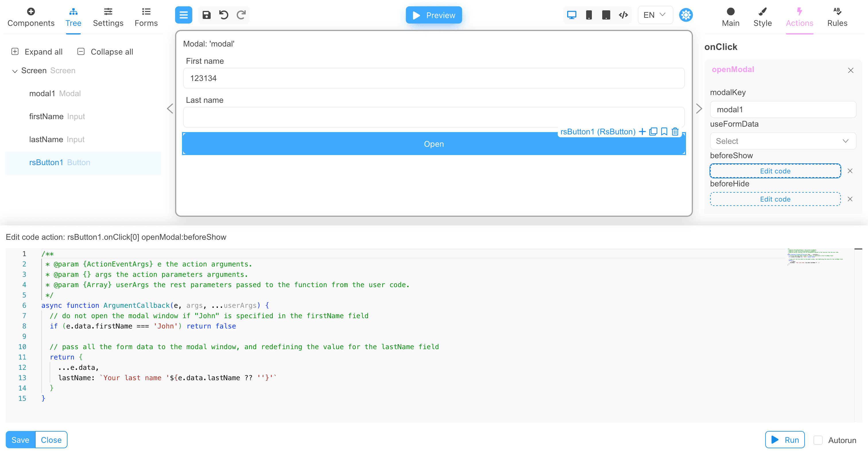
Task: Switch viewport to desktop mode
Action: pos(571,15)
